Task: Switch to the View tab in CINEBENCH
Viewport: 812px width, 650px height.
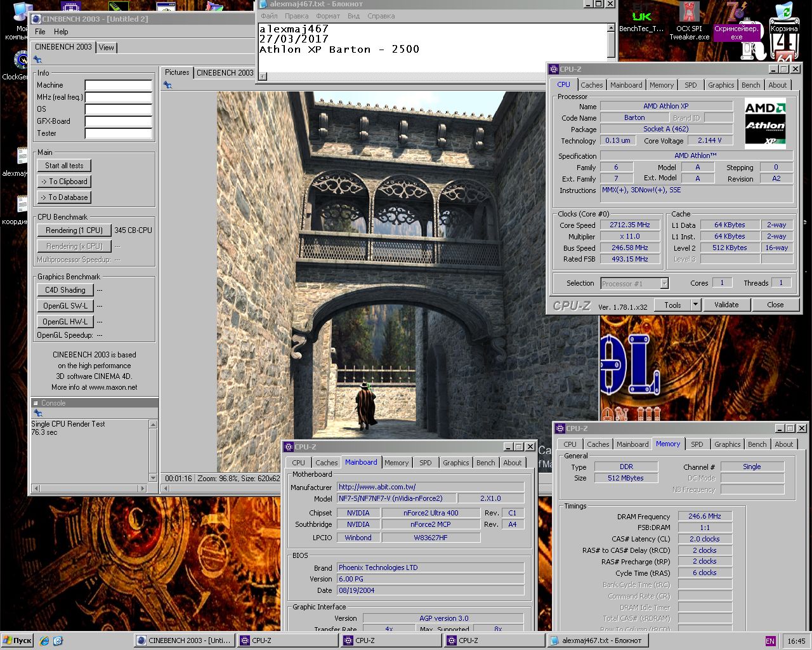Action: tap(107, 48)
